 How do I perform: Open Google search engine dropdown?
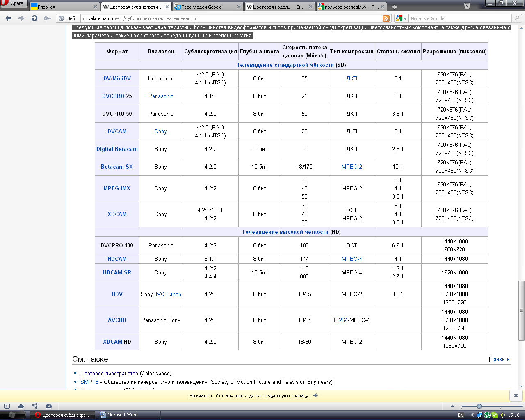pos(401,18)
